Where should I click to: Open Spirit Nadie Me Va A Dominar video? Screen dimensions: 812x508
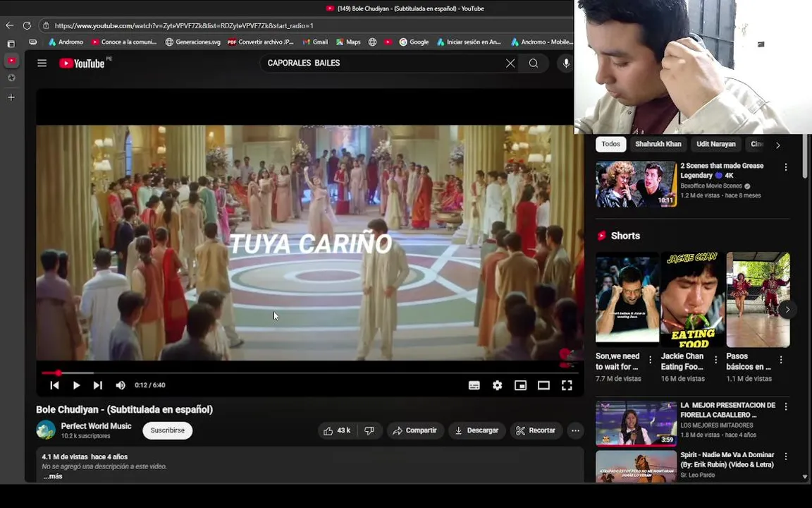click(636, 466)
